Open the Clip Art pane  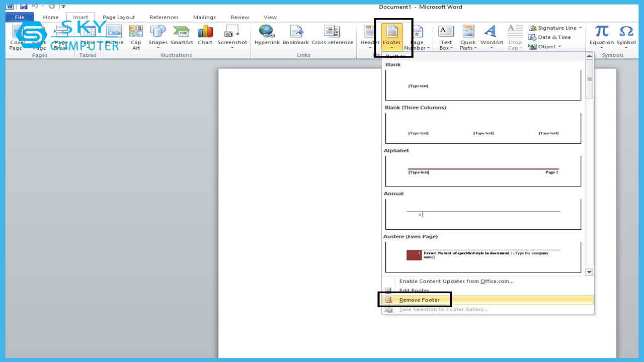pyautogui.click(x=136, y=37)
